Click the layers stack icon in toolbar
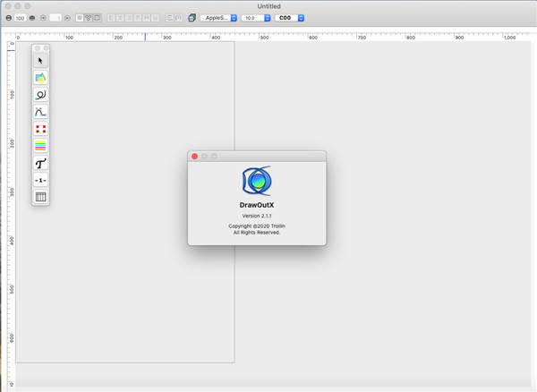This screenshot has width=537, height=392. (x=192, y=18)
